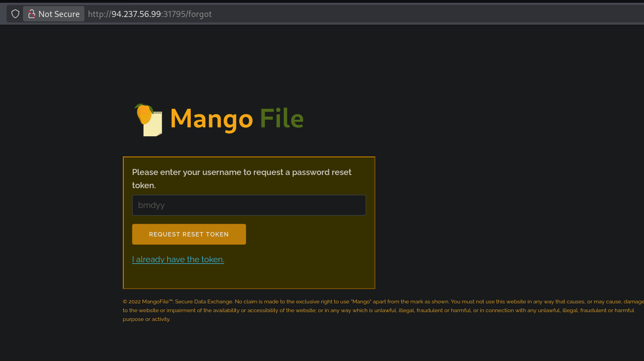Click the empty form area below the token link
This screenshot has height=361, width=644.
tap(249, 277)
